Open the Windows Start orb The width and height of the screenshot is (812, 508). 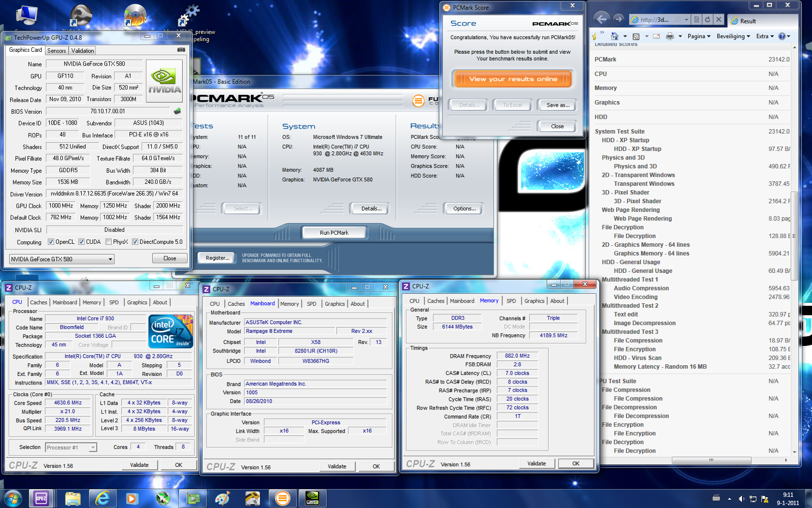[12, 498]
